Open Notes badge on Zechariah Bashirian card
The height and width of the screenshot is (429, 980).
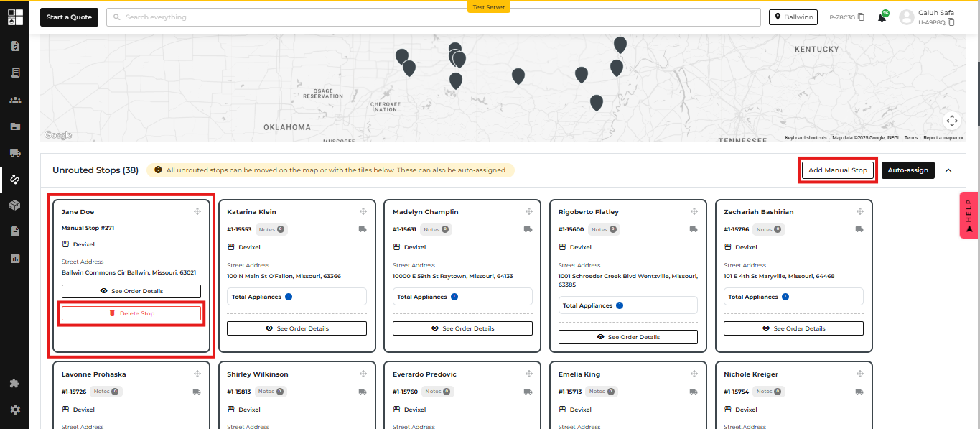click(x=769, y=229)
